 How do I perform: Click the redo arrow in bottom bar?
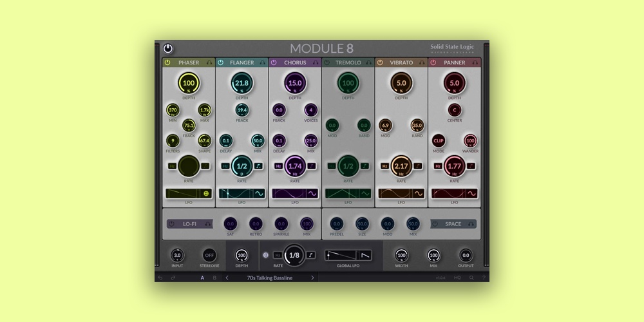click(x=173, y=278)
